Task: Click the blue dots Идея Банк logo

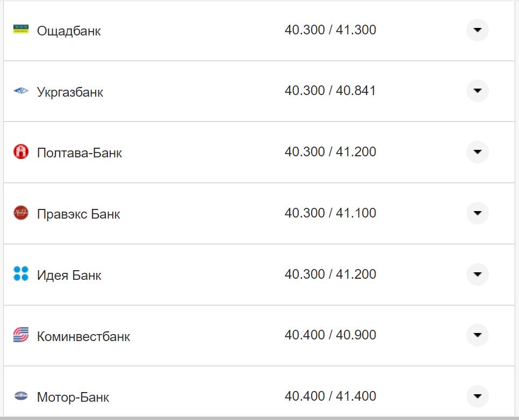Action: [x=20, y=274]
